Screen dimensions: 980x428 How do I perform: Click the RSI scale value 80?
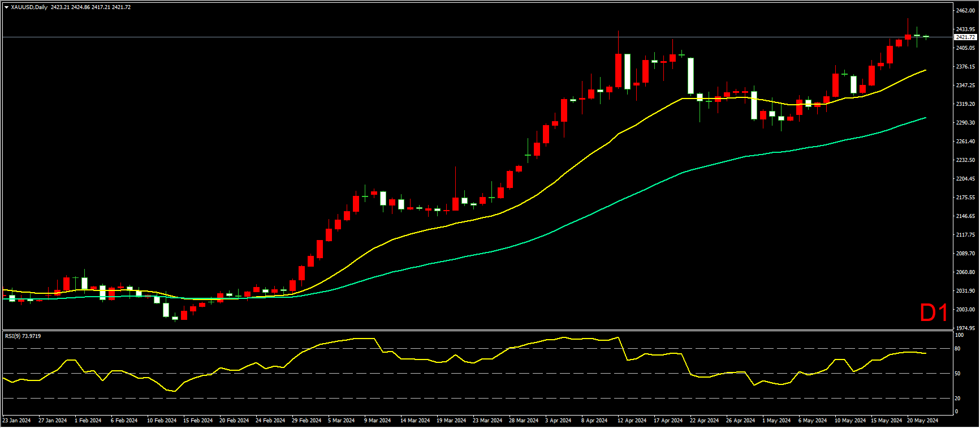point(957,349)
